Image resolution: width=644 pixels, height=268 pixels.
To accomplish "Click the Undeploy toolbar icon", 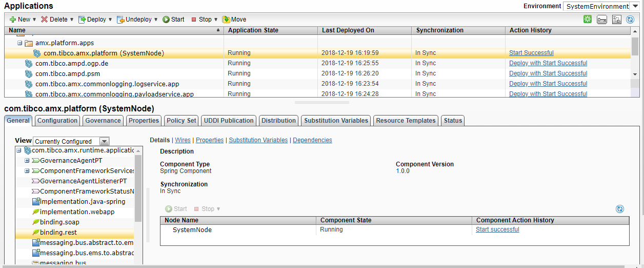I will tap(120, 20).
